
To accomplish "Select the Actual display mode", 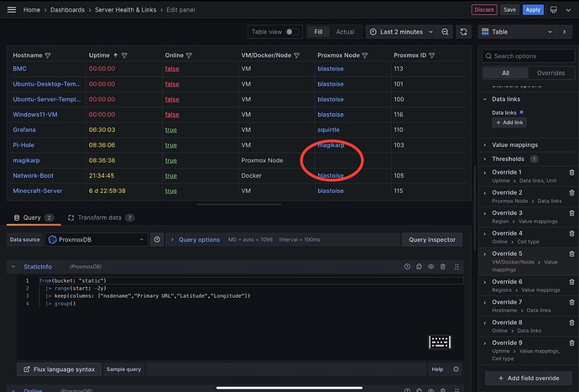I will pyautogui.click(x=345, y=32).
